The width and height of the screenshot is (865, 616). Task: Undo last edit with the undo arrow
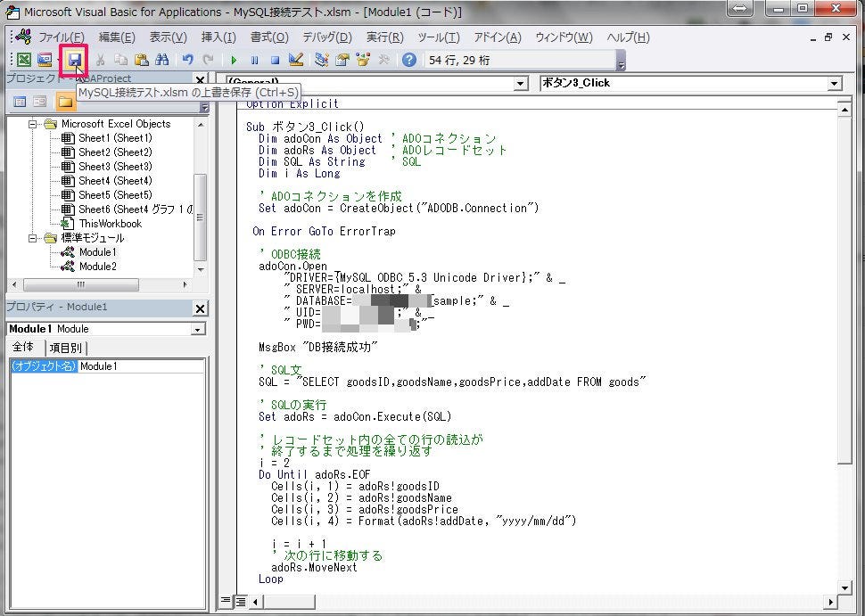[x=189, y=60]
